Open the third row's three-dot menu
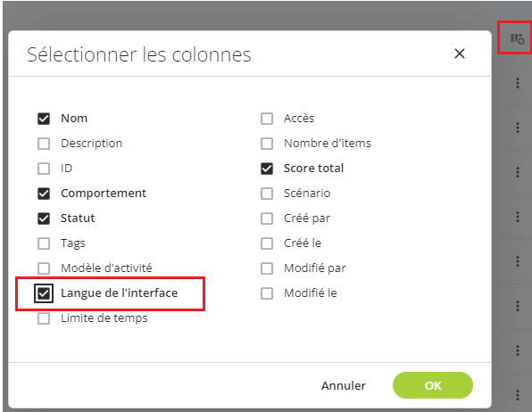The width and height of the screenshot is (532, 412). pyautogui.click(x=518, y=172)
